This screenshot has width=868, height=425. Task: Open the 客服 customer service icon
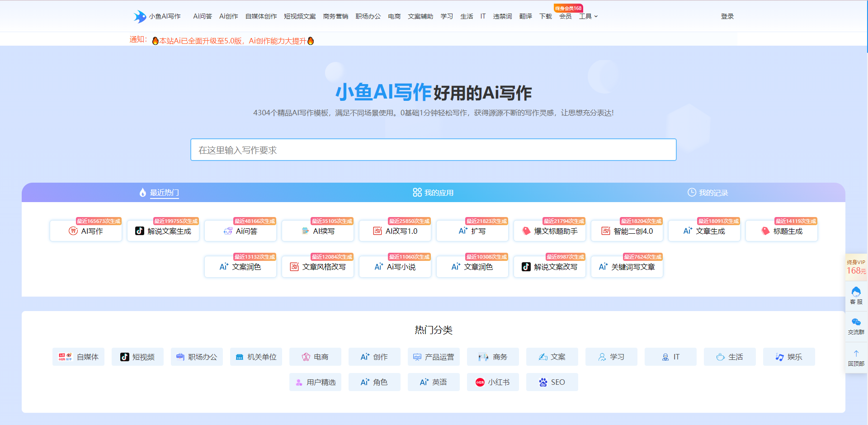[x=856, y=292]
